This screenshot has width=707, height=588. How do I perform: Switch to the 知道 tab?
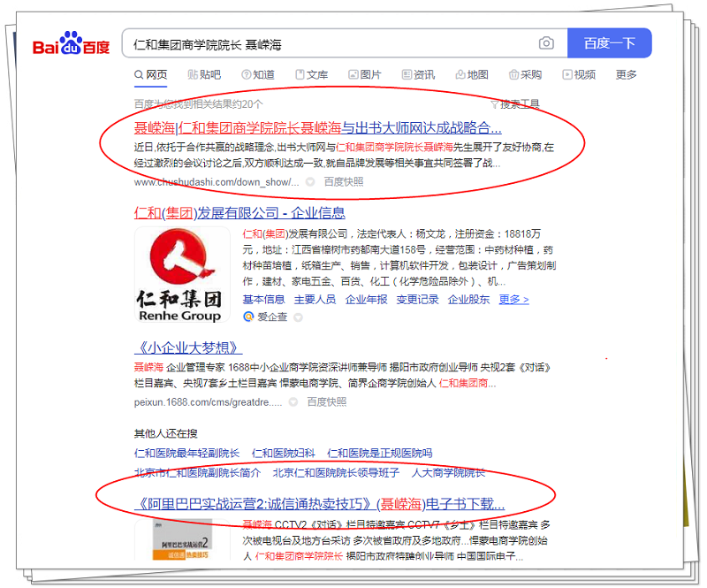click(257, 75)
